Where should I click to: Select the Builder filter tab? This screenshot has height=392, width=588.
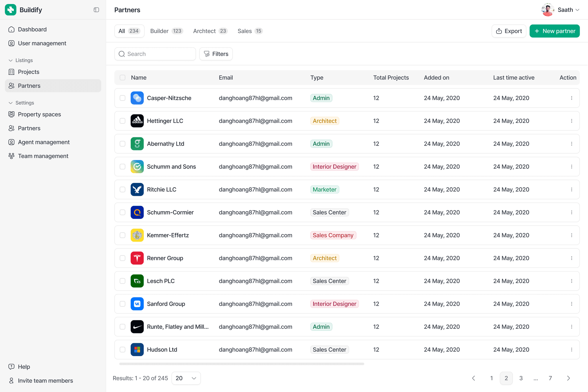[x=166, y=31]
